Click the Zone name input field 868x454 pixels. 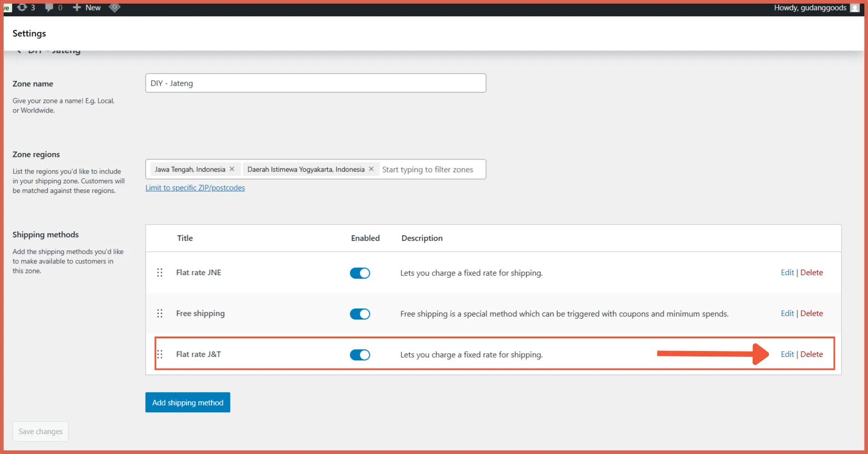point(316,83)
